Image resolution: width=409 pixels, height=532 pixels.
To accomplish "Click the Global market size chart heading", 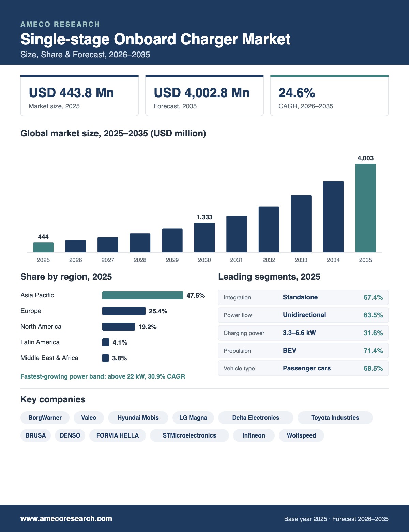I will (113, 133).
